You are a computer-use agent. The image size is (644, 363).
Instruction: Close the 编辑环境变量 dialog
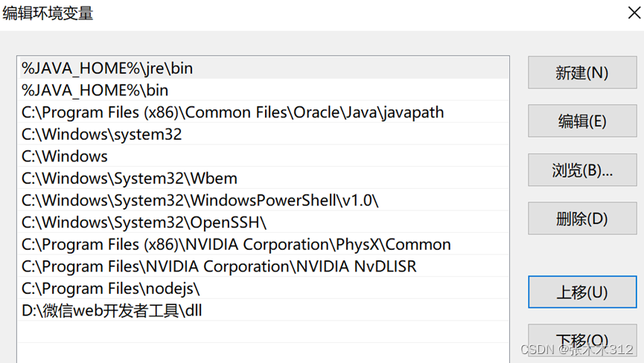click(634, 13)
